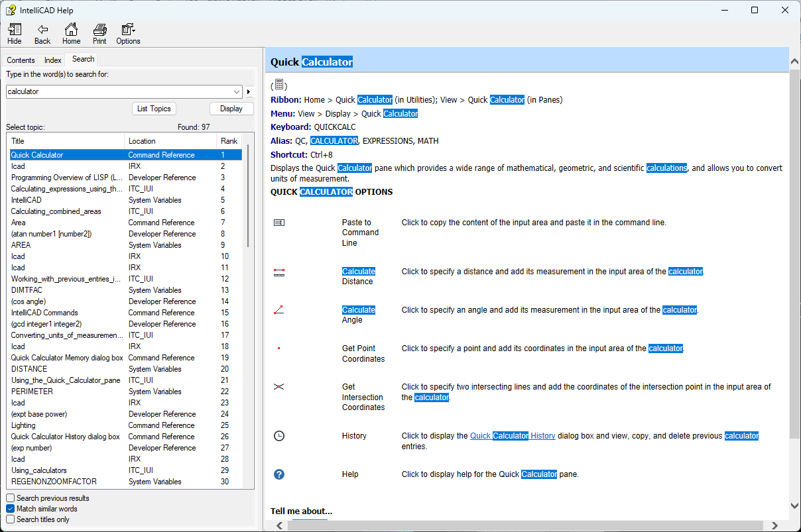Click the help page scroll down arrow
801x532 pixels.
pos(794,505)
